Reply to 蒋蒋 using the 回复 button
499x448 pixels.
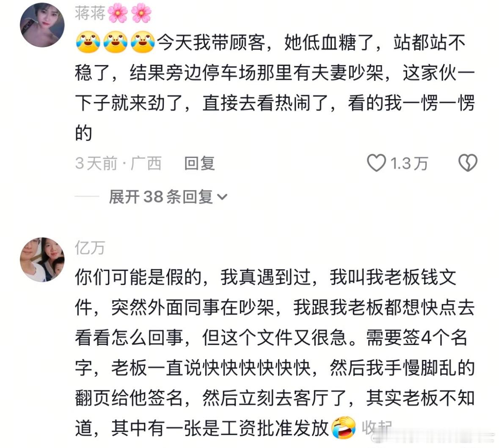[199, 163]
